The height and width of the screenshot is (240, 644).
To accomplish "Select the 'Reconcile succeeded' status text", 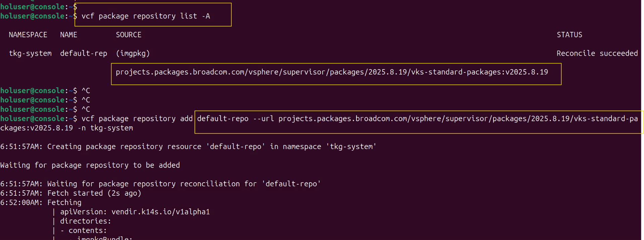I will pyautogui.click(x=597, y=53).
